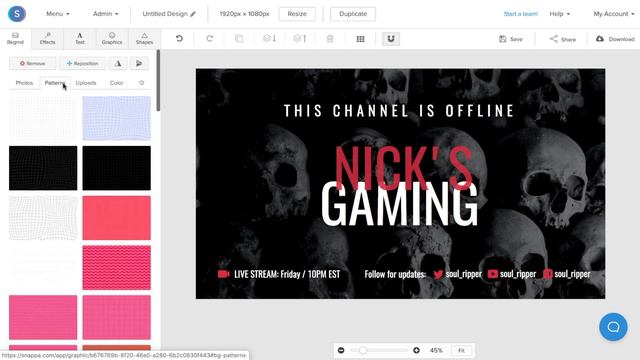Click the Undo icon
This screenshot has height=360, width=640.
179,39
